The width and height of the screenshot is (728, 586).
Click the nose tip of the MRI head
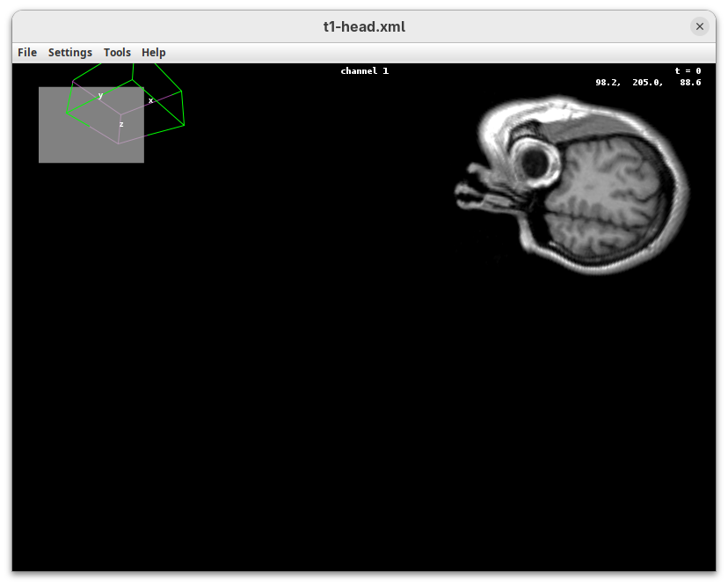pos(459,190)
